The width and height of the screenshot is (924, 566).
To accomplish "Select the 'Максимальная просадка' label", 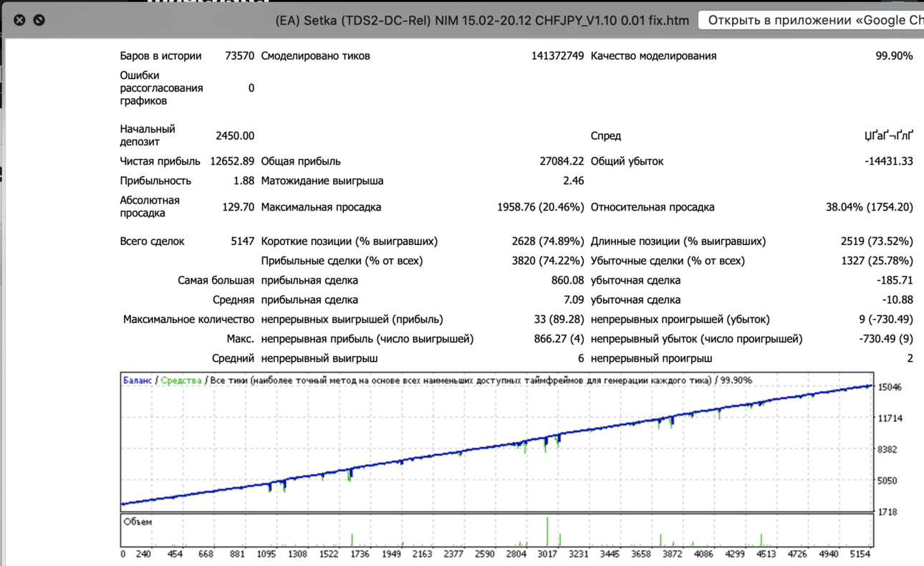I will (x=321, y=207).
